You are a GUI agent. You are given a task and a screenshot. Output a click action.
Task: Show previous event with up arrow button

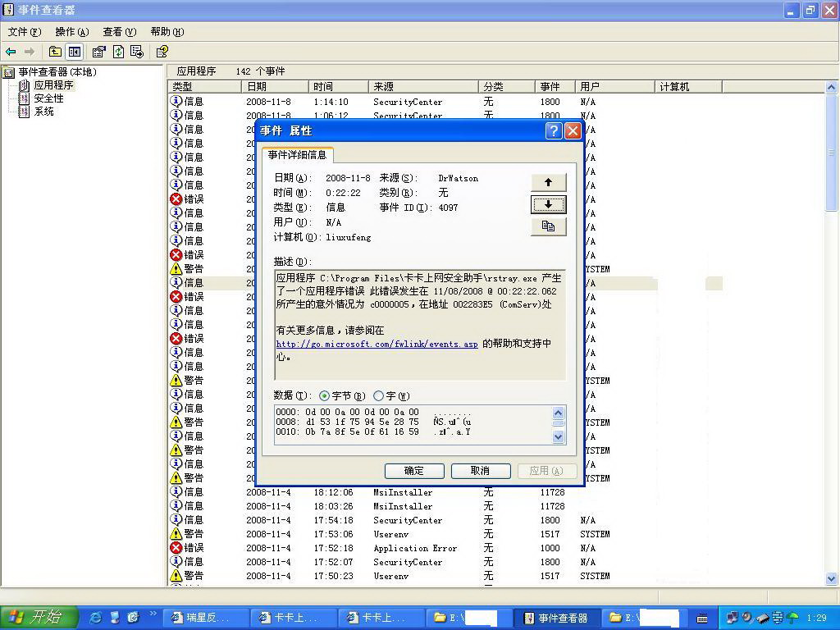click(x=548, y=182)
